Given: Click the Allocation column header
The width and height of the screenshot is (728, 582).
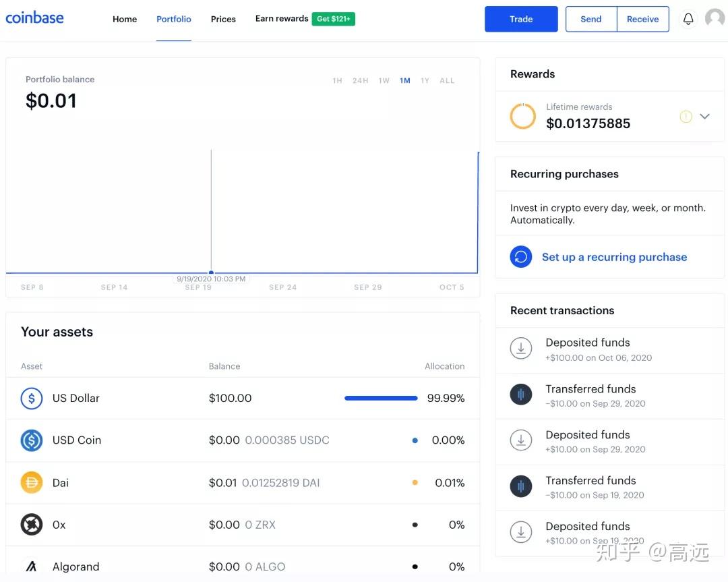Looking at the screenshot, I should pyautogui.click(x=444, y=366).
